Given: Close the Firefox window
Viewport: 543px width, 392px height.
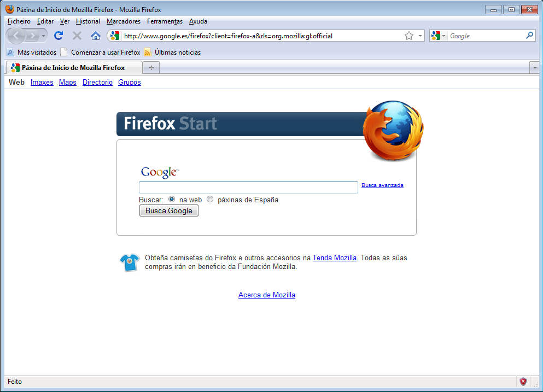Looking at the screenshot, I should [529, 10].
